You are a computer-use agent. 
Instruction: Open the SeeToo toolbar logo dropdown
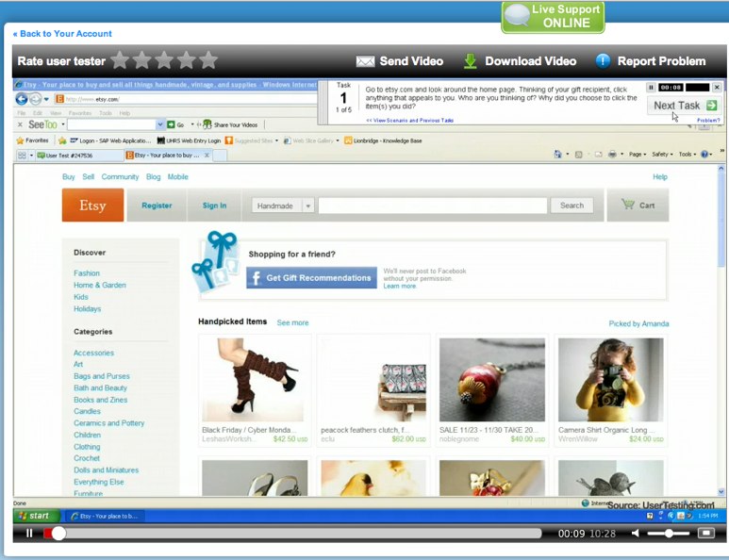(x=63, y=124)
